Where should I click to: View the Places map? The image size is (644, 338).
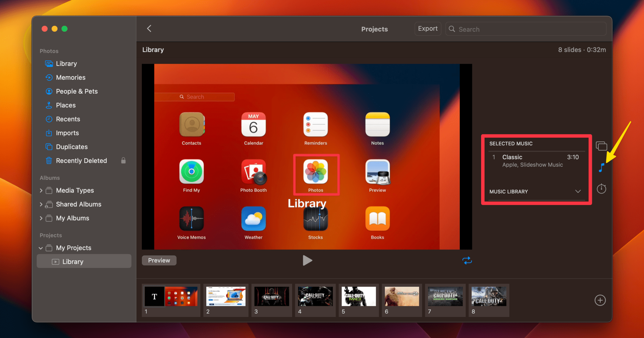pos(65,105)
